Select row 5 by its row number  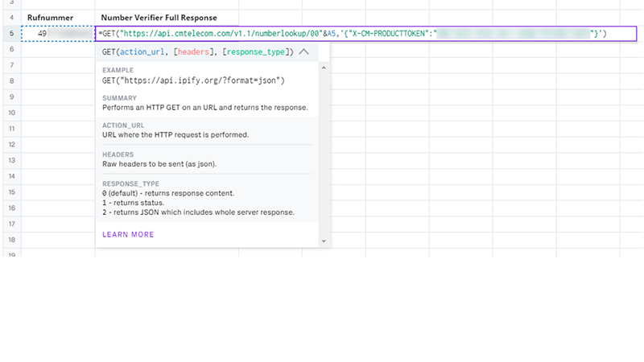(x=11, y=34)
